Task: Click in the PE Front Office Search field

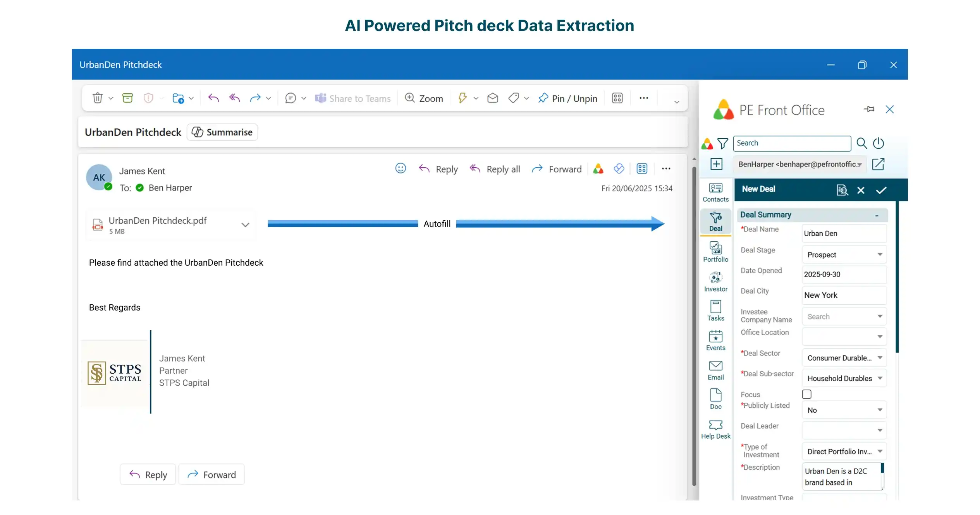Action: click(x=792, y=143)
